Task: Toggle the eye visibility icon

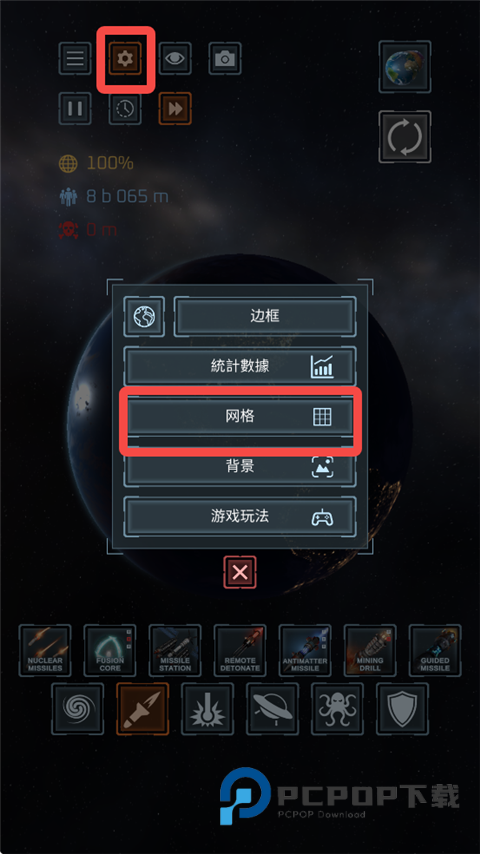Action: point(175,58)
